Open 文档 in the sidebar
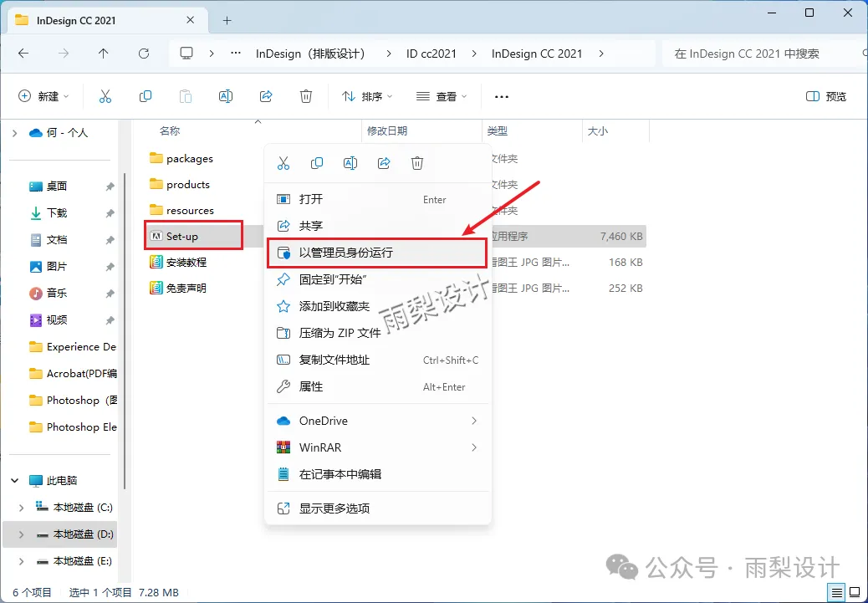 [x=57, y=240]
